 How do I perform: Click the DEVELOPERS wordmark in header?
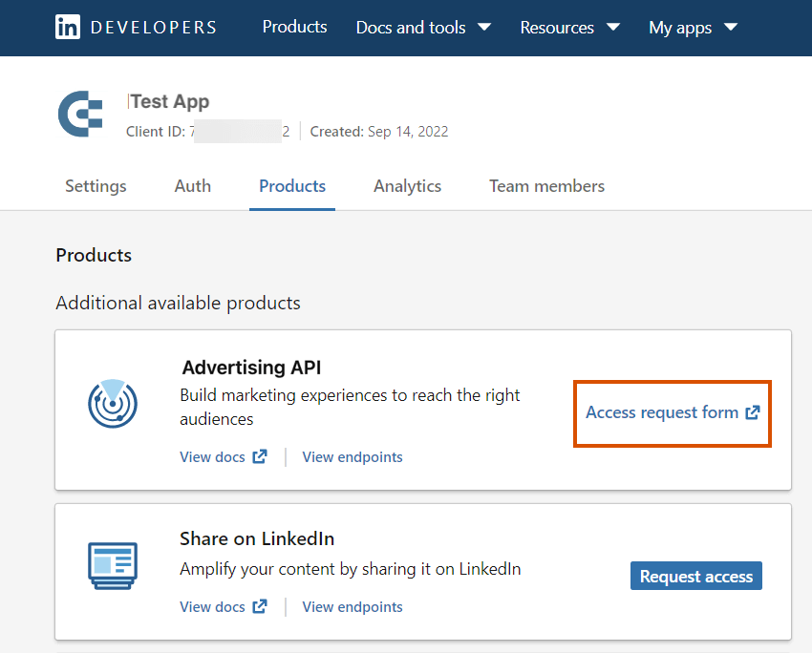click(153, 28)
